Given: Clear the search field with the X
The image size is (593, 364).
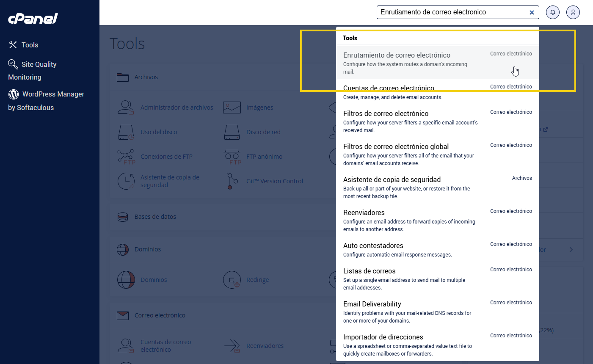Looking at the screenshot, I should 532,12.
